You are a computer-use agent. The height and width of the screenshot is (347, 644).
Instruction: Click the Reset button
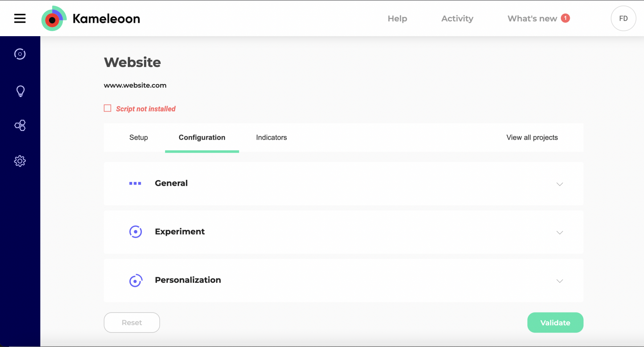click(132, 323)
